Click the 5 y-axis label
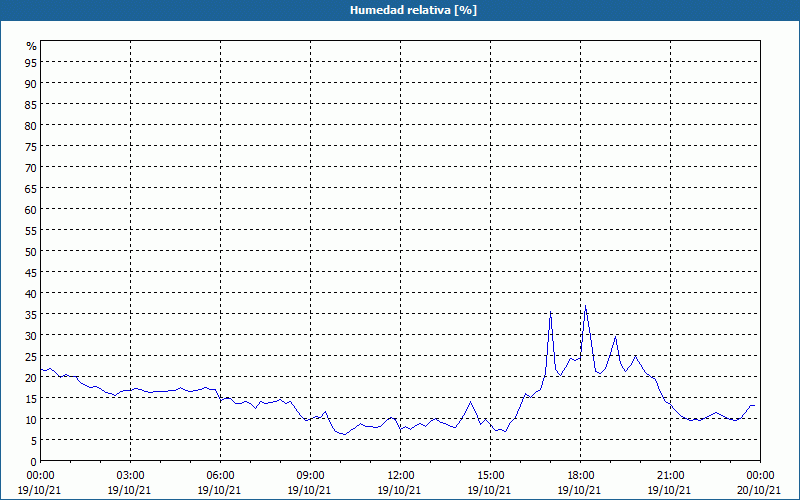This screenshot has height=500, width=800. coord(34,441)
